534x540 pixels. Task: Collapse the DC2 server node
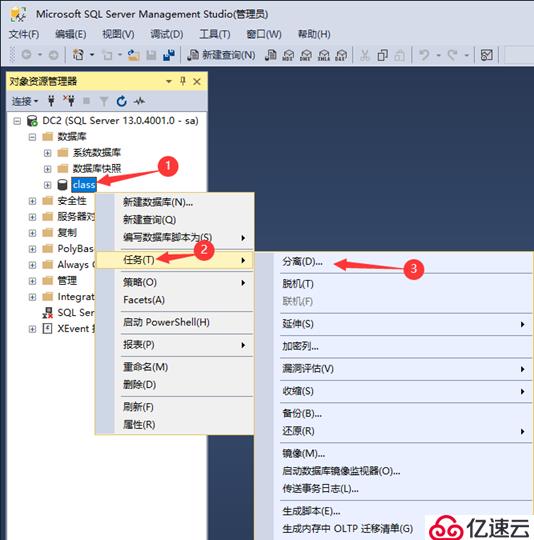[17, 121]
